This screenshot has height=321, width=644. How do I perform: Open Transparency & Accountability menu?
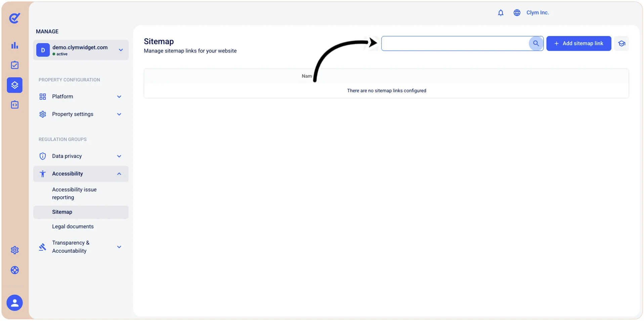click(x=81, y=247)
